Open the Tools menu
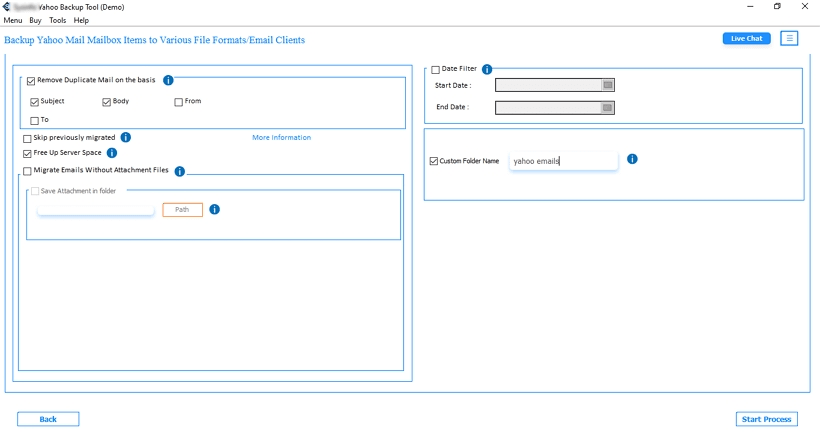This screenshot has height=437, width=820. click(x=58, y=20)
